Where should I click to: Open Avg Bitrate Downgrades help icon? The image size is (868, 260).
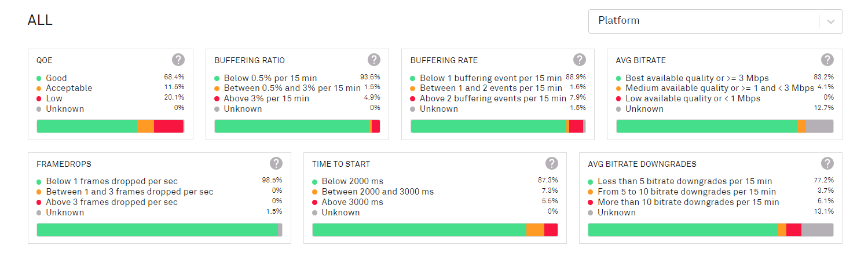827,163
